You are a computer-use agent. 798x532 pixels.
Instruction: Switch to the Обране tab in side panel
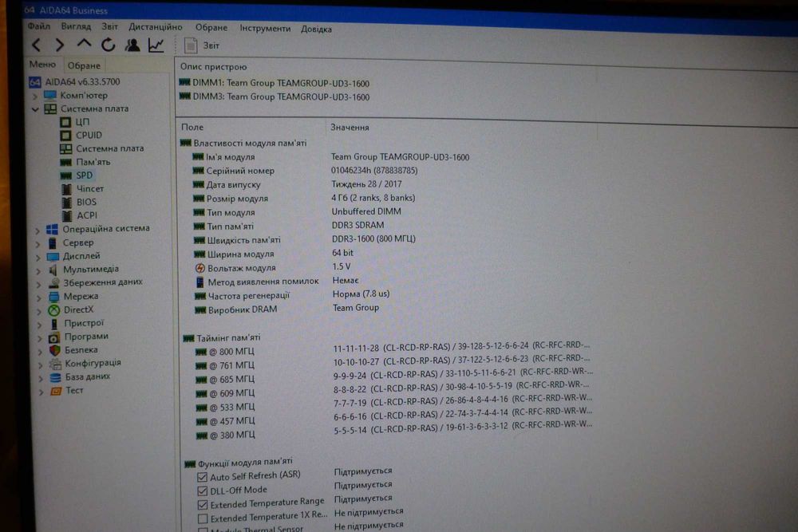(x=84, y=65)
